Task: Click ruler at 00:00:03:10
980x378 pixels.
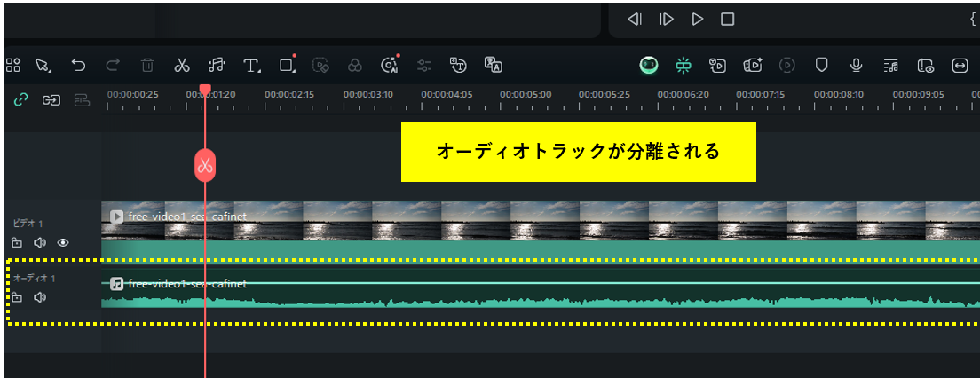Action: coord(368,95)
